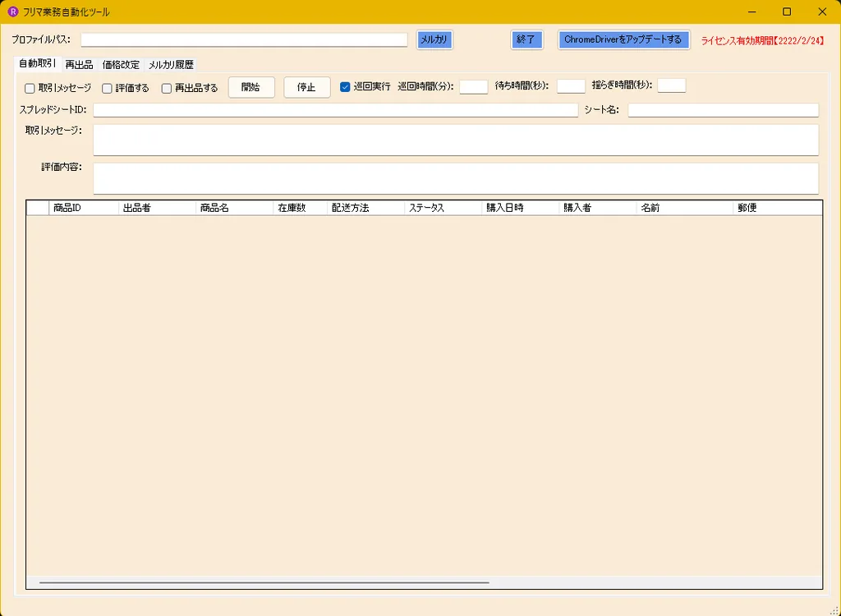Switch to the 自動取引 tab

[37, 64]
